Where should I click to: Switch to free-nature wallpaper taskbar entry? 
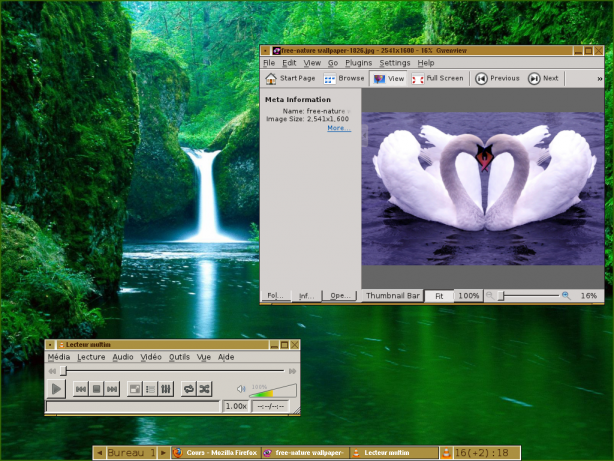[305, 453]
